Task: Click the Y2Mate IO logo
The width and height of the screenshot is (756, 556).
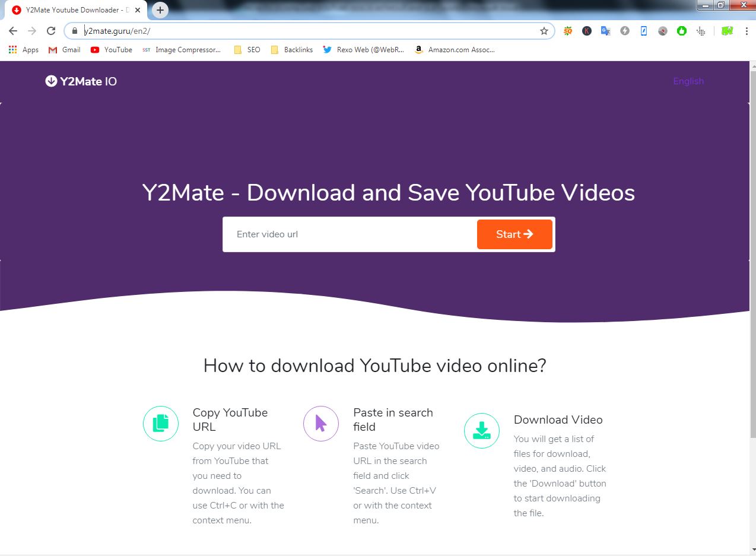Action: click(x=81, y=81)
